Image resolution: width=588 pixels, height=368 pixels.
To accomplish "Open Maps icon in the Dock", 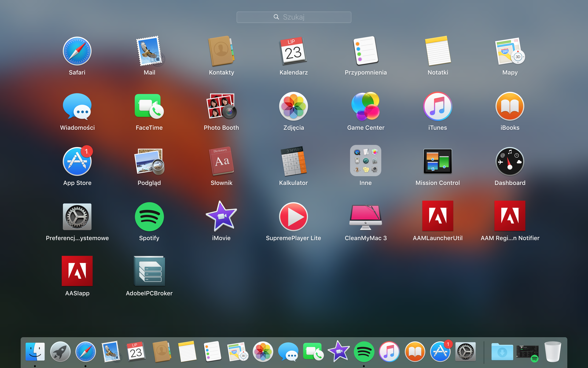I will click(238, 351).
